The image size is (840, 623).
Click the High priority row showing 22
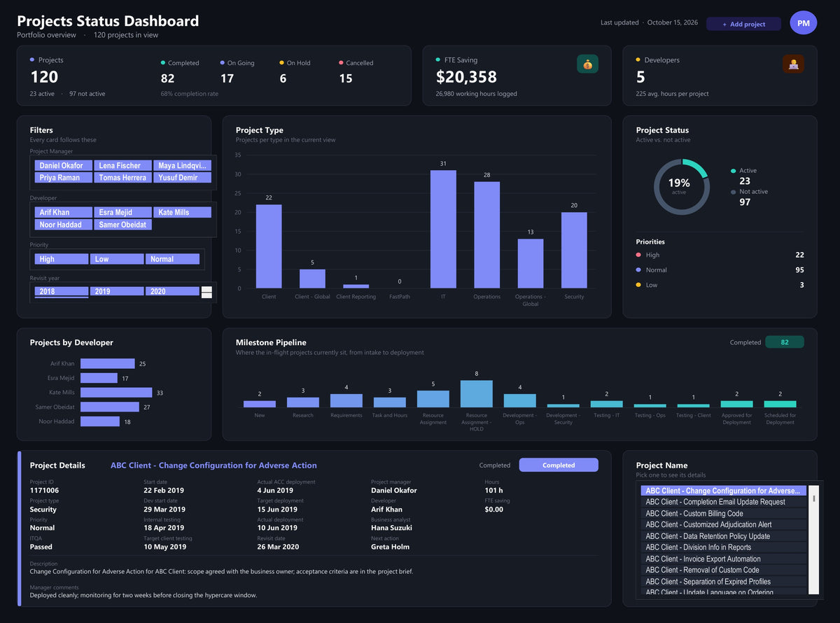click(x=720, y=255)
